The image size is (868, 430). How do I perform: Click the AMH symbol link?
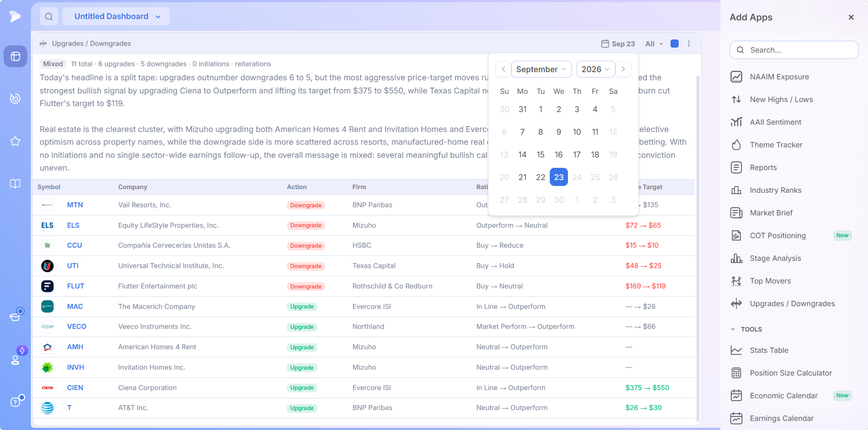point(75,347)
